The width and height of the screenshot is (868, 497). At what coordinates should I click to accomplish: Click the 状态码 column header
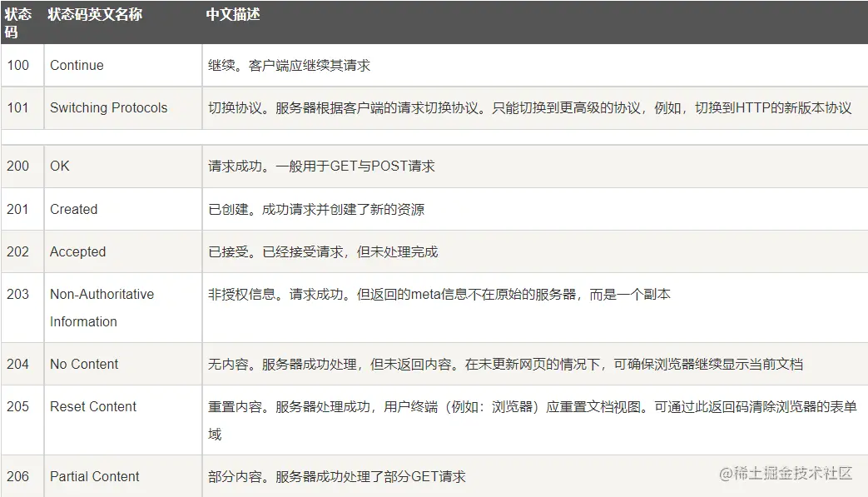pos(17,22)
